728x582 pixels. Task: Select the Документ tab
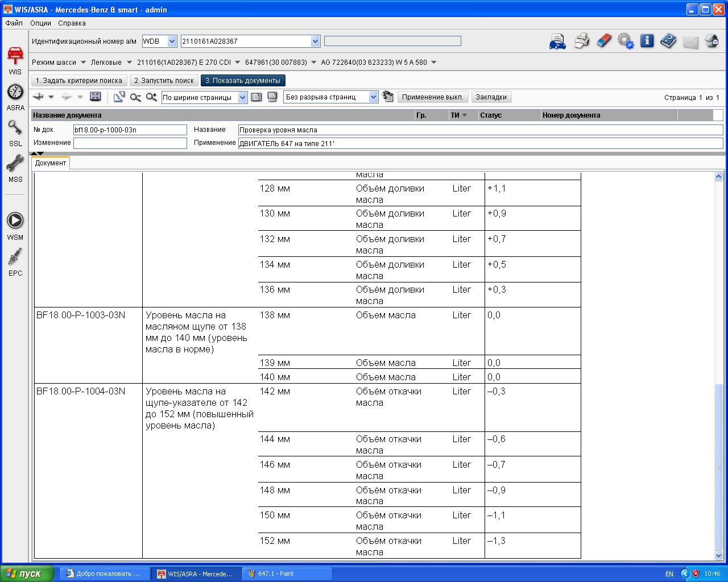(x=51, y=163)
